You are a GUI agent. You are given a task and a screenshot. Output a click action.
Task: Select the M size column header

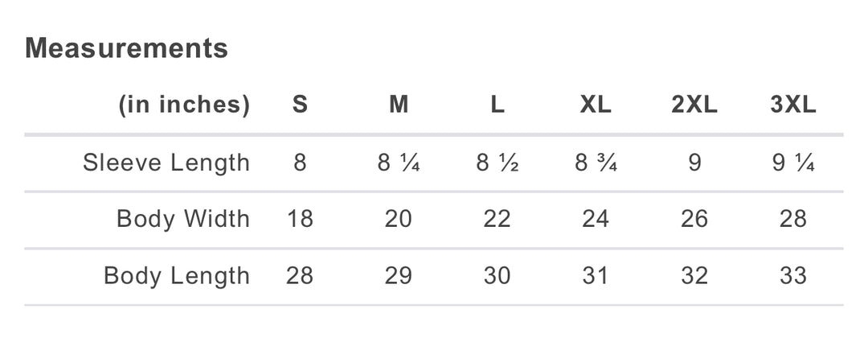pyautogui.click(x=399, y=105)
